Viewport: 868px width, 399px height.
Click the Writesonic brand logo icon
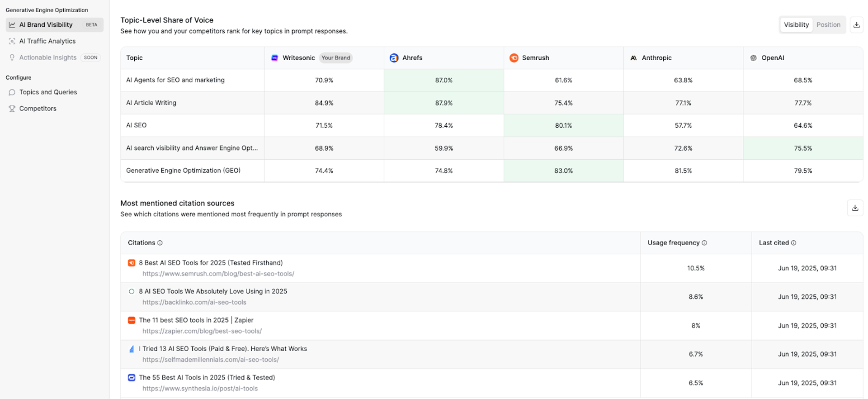pyautogui.click(x=274, y=58)
